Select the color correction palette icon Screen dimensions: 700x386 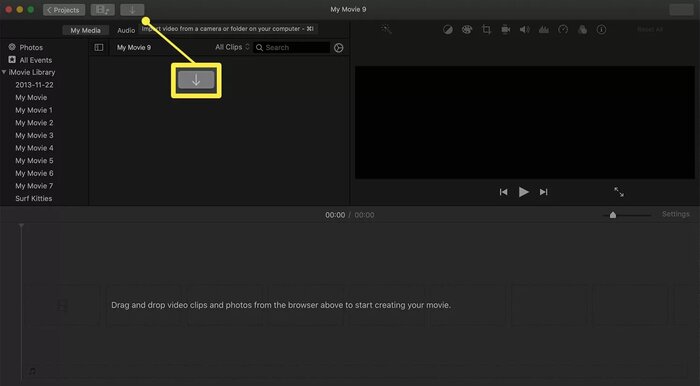pos(467,30)
